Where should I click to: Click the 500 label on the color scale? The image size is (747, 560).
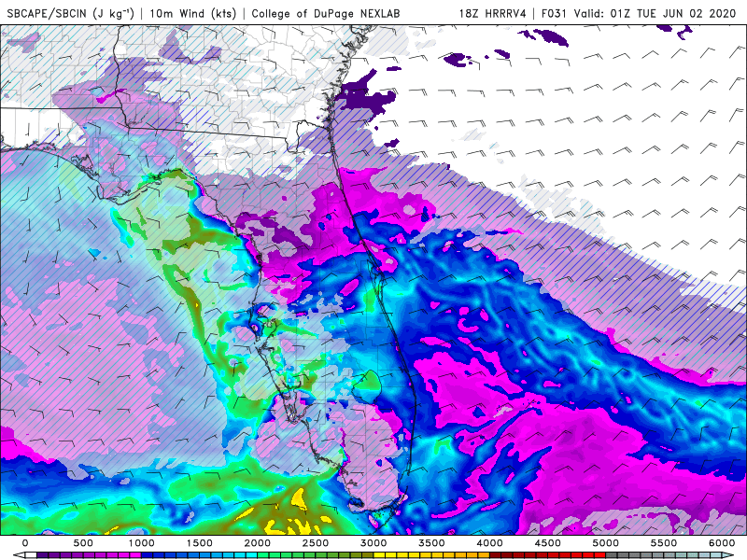point(83,543)
